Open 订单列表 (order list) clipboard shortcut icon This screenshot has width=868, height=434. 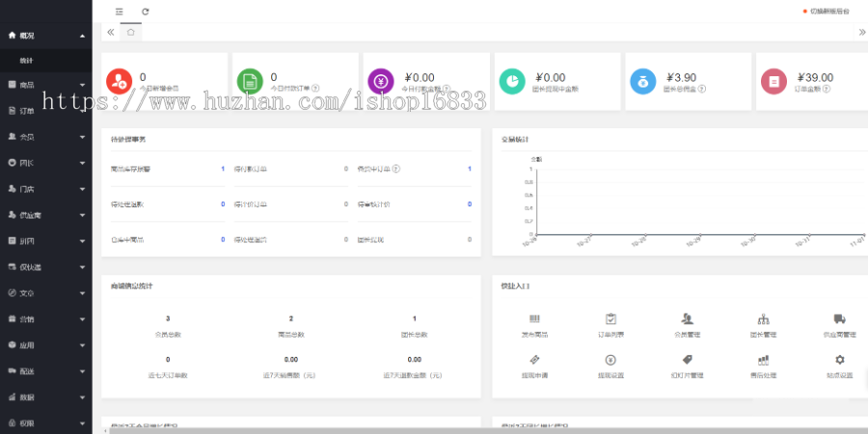pyautogui.click(x=610, y=319)
